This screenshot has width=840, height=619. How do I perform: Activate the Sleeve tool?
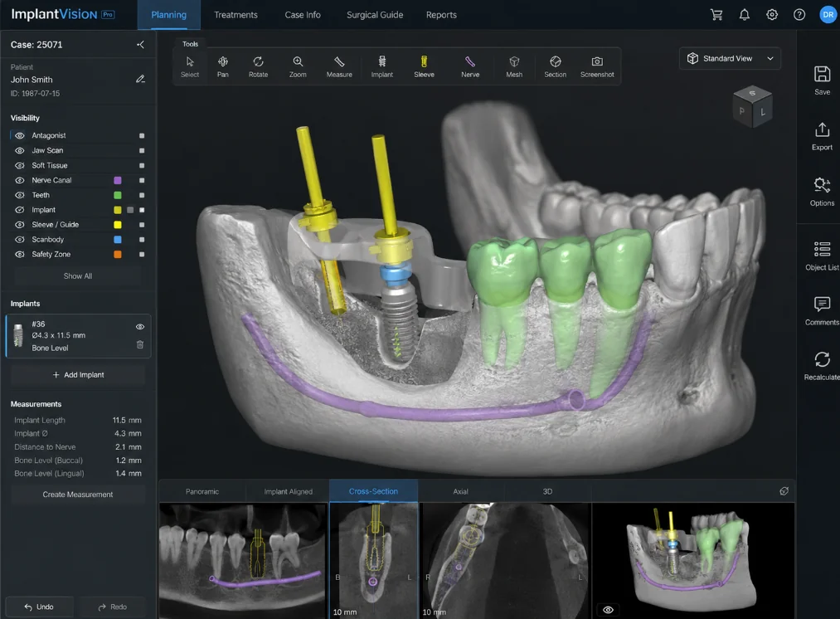[x=424, y=67]
